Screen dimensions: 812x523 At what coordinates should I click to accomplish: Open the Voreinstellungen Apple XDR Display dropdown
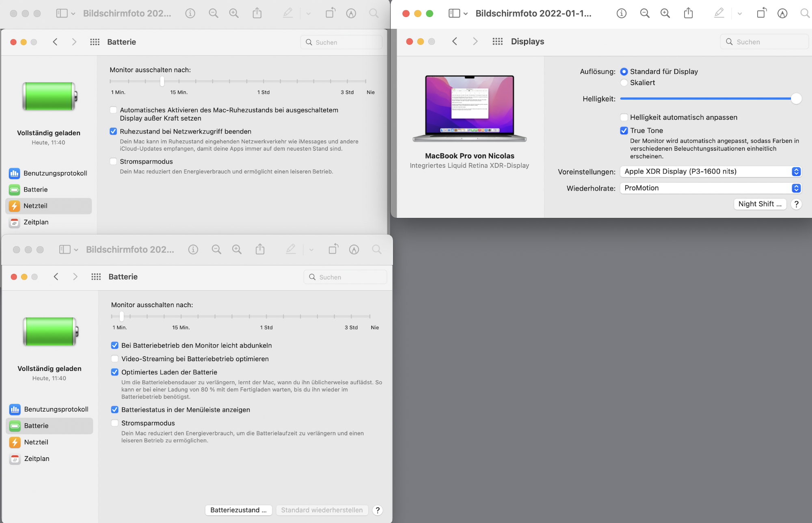pyautogui.click(x=710, y=172)
